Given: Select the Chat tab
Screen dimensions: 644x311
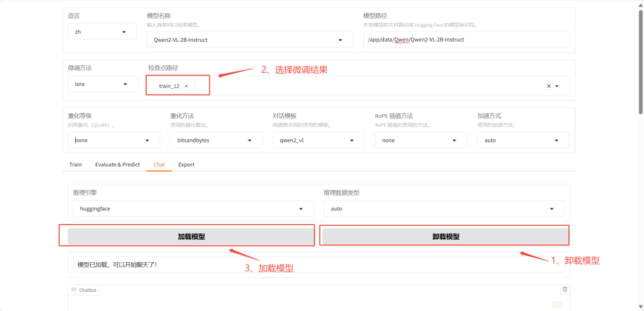Looking at the screenshot, I should (x=159, y=164).
